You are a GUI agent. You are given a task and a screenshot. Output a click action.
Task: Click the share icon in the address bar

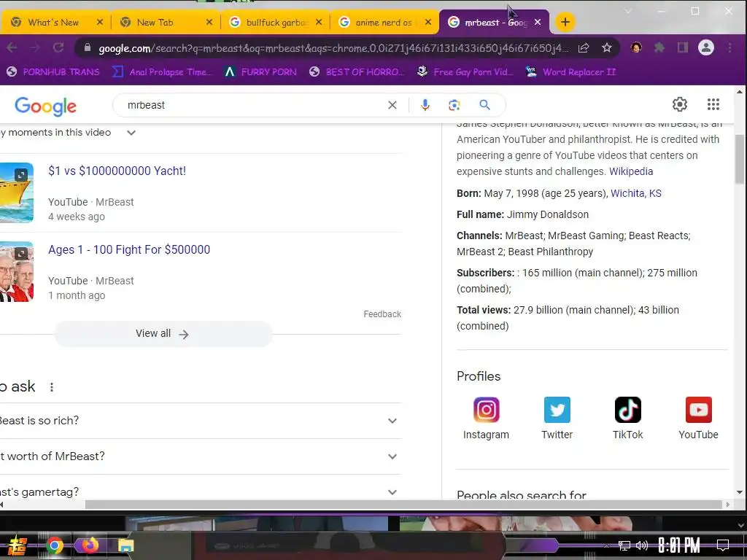[x=584, y=47]
